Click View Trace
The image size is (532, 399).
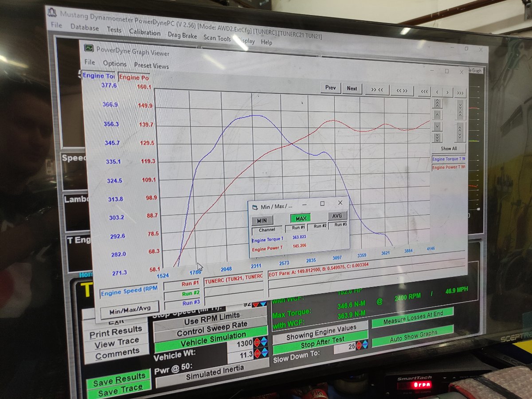[117, 343]
